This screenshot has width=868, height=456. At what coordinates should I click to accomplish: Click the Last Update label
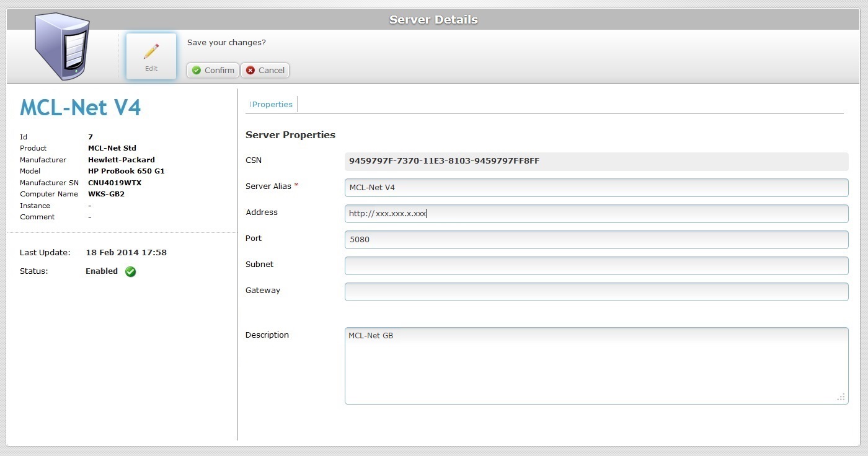point(45,253)
